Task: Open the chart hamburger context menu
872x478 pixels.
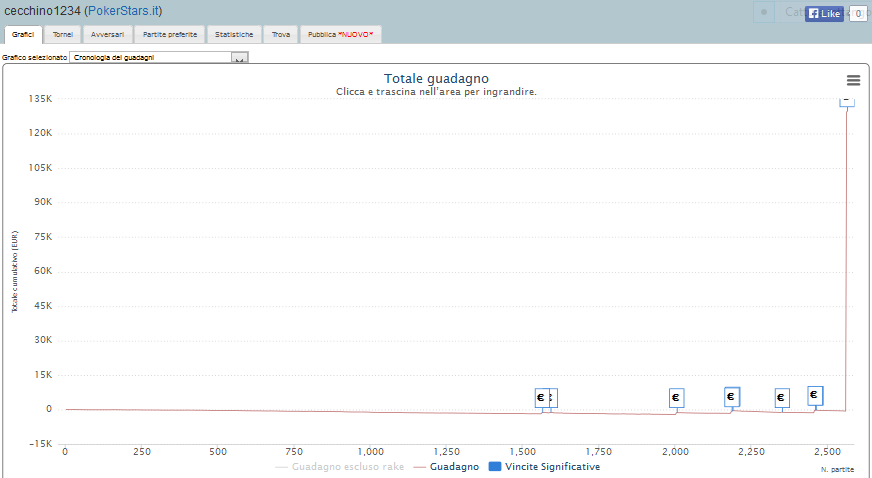Action: pos(853,80)
